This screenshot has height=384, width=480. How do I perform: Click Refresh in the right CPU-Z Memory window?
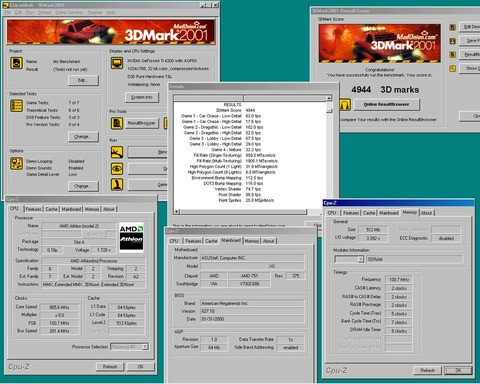pyautogui.click(x=428, y=370)
